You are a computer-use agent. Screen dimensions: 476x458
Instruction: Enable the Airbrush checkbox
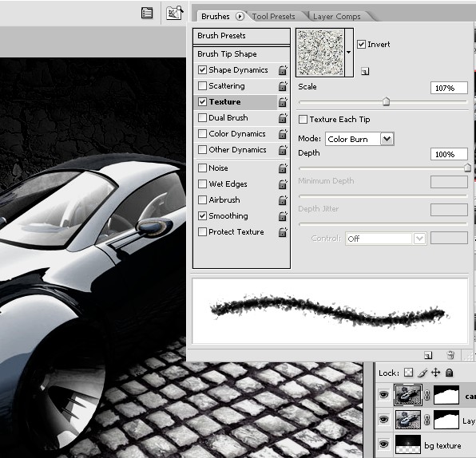pyautogui.click(x=203, y=200)
